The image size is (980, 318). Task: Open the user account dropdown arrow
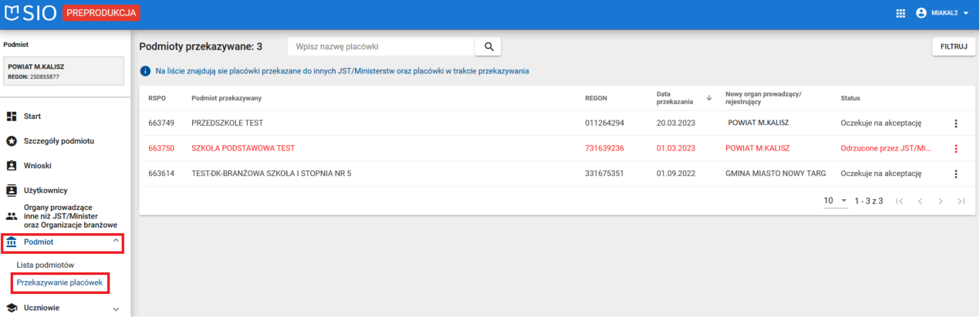coord(965,14)
